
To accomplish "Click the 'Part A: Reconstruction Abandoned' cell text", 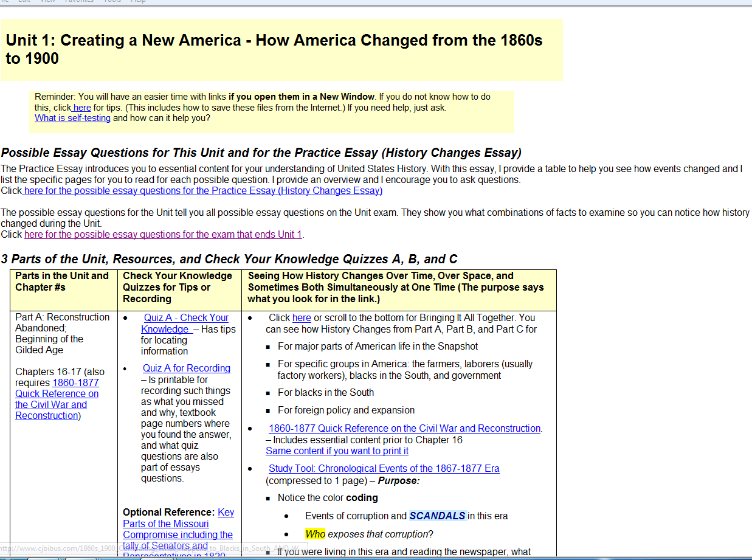I will click(63, 333).
